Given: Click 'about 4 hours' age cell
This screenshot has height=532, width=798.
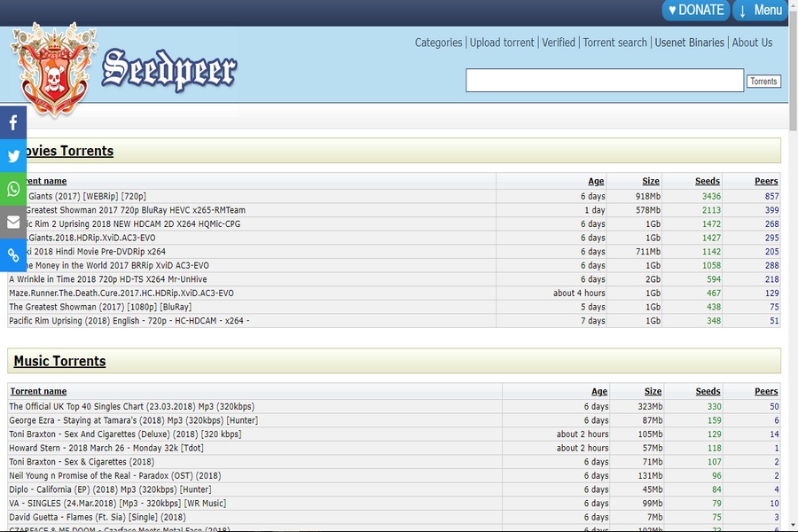Looking at the screenshot, I should (579, 293).
